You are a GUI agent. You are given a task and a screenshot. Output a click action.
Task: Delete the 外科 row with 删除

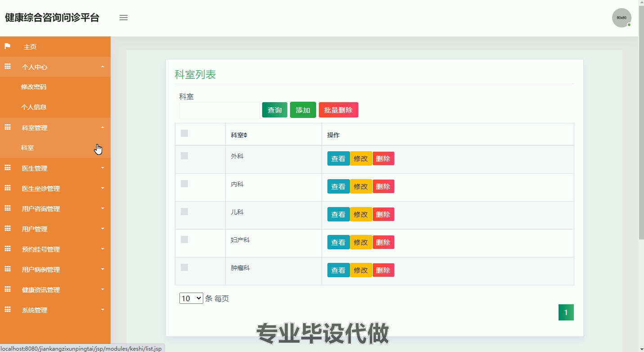click(383, 158)
